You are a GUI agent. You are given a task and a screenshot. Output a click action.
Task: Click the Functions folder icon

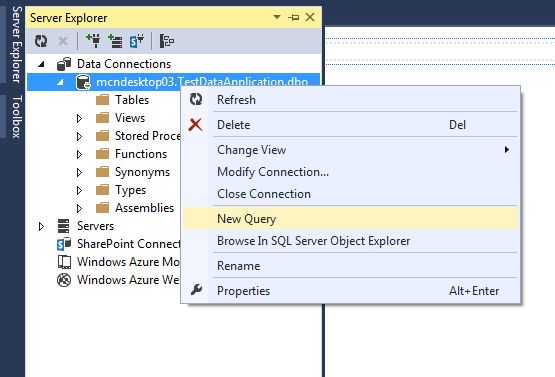pos(103,154)
